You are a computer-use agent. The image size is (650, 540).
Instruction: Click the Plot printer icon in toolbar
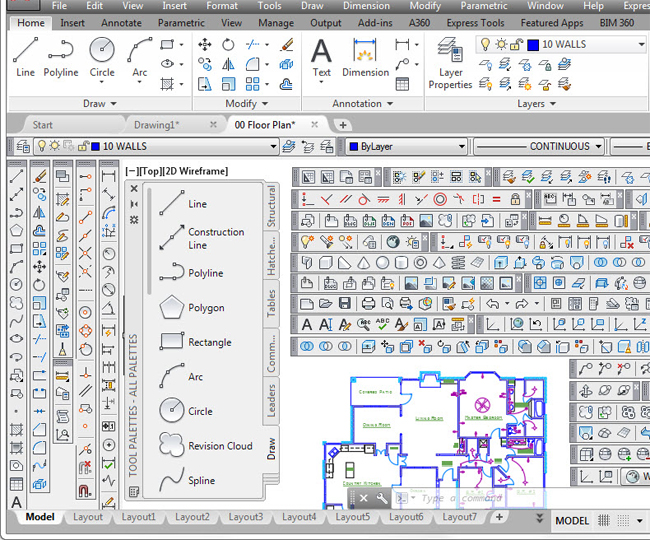[368, 304]
